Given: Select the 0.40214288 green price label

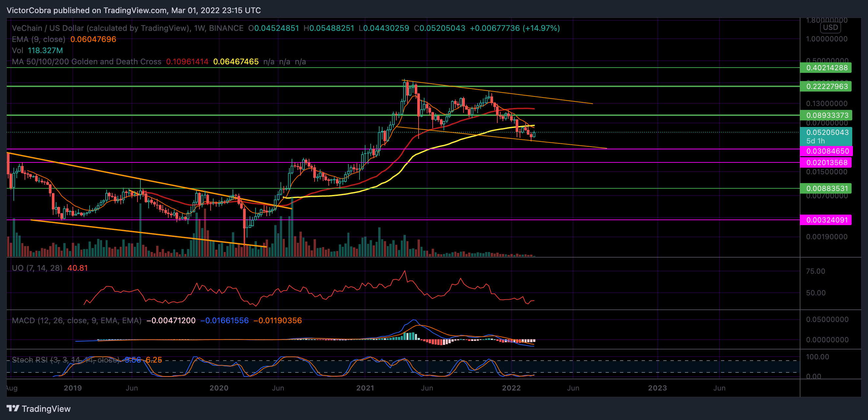Looking at the screenshot, I should pyautogui.click(x=826, y=68).
